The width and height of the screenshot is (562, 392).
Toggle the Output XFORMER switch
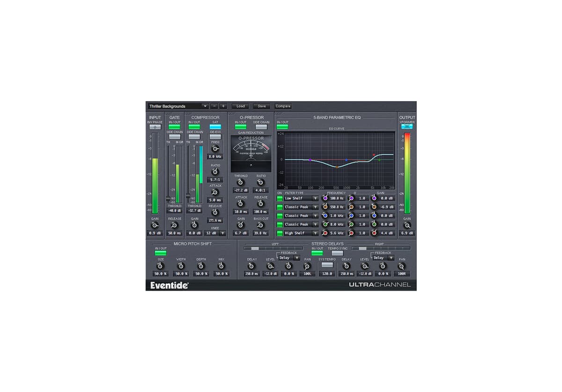coord(407,126)
